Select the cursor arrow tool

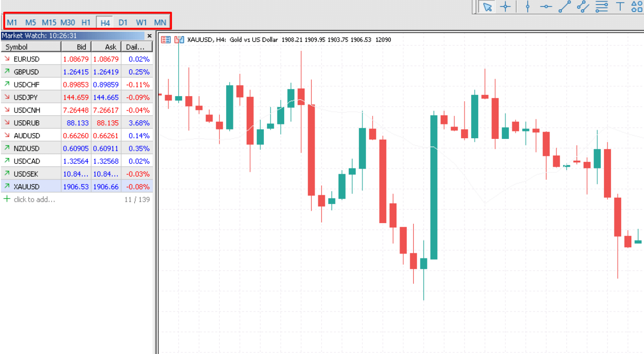pyautogui.click(x=487, y=7)
